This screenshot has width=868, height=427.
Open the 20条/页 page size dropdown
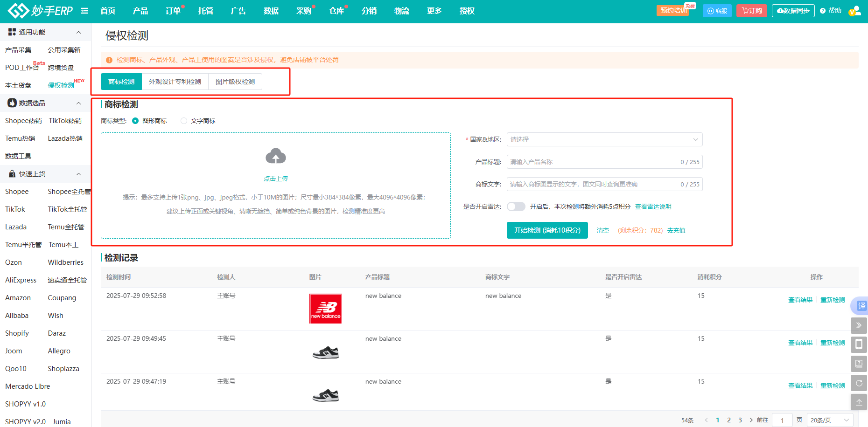(x=830, y=420)
